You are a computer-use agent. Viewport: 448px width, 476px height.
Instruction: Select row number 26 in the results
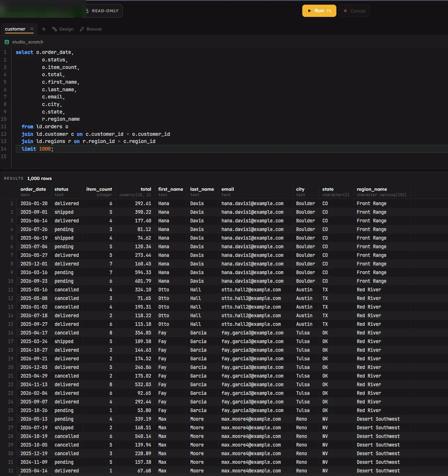(10, 419)
